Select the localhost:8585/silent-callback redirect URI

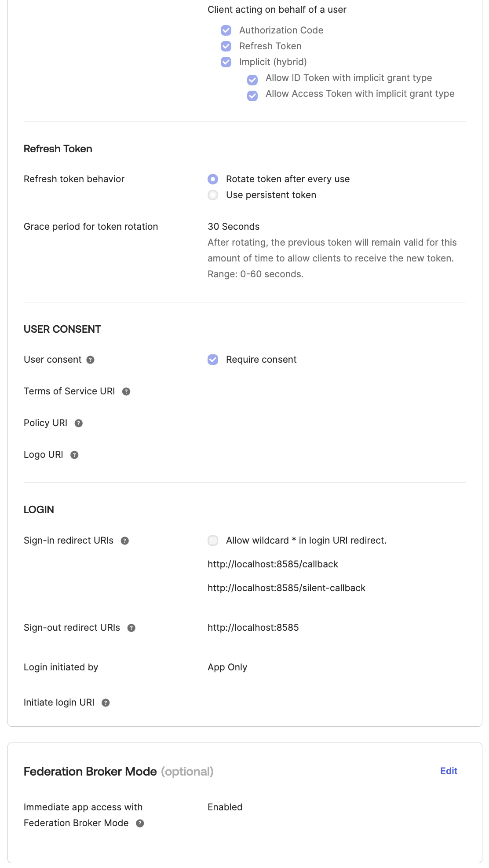tap(286, 588)
